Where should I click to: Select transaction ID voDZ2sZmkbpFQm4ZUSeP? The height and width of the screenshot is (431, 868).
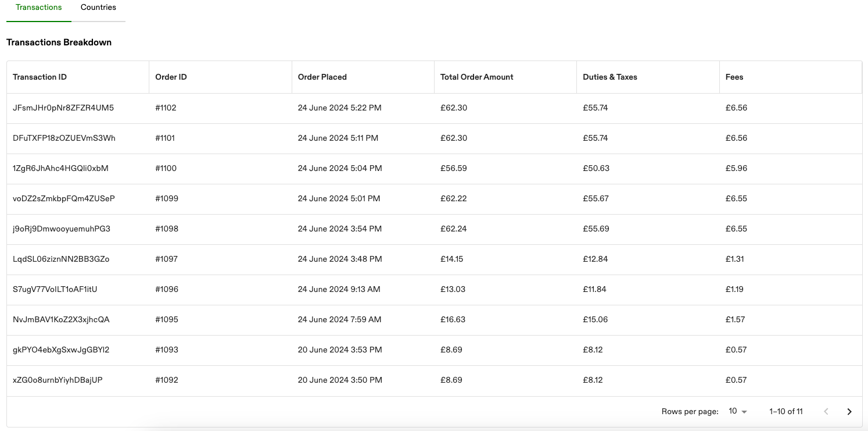click(64, 198)
